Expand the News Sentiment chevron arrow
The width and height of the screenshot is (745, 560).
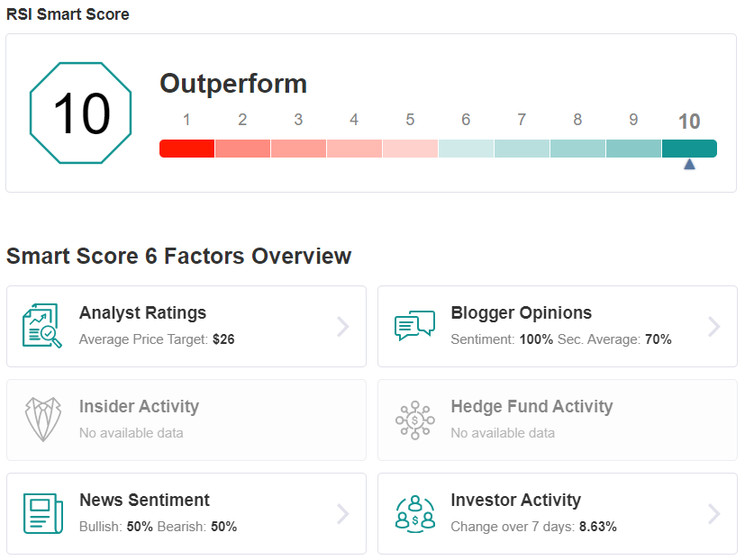343,514
